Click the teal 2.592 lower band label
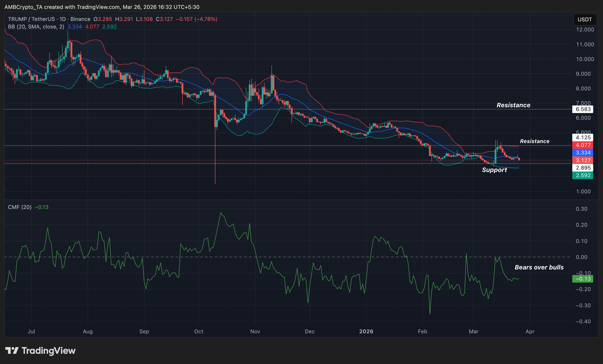603x364 pixels. pyautogui.click(x=583, y=176)
